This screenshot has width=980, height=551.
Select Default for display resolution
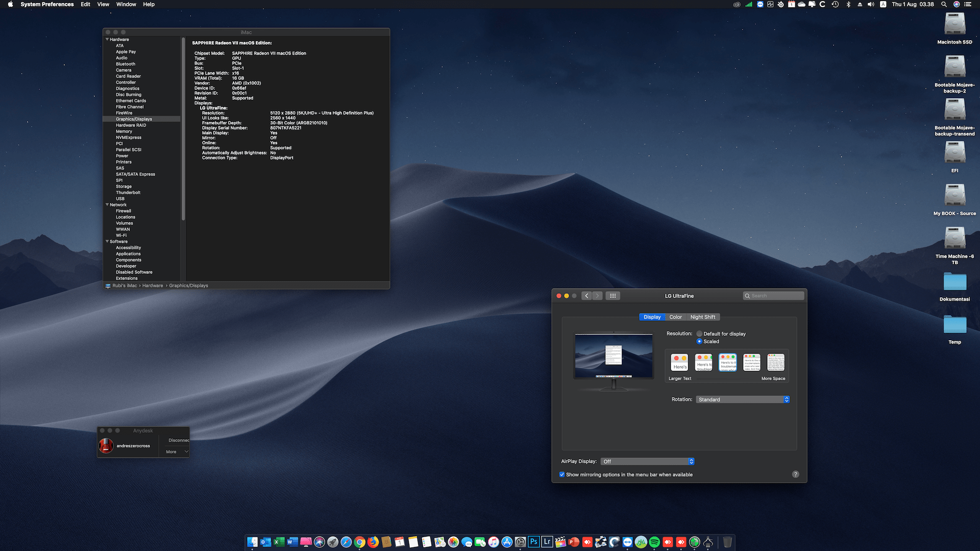point(699,334)
